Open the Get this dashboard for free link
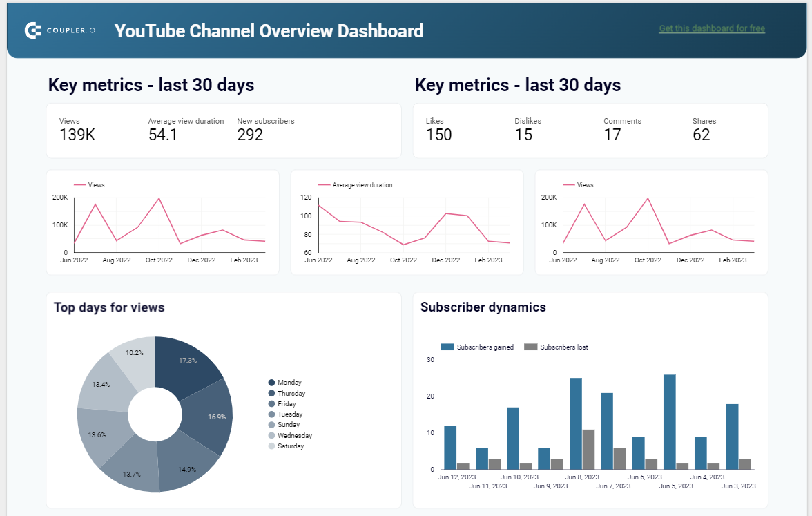The width and height of the screenshot is (812, 516). click(711, 28)
